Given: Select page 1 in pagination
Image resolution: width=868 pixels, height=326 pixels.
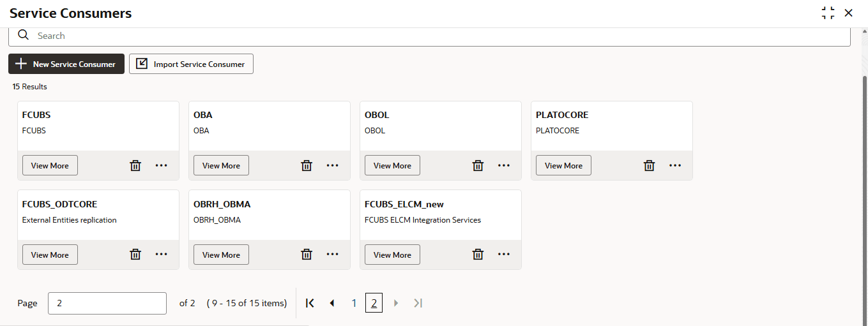Looking at the screenshot, I should click(x=354, y=303).
